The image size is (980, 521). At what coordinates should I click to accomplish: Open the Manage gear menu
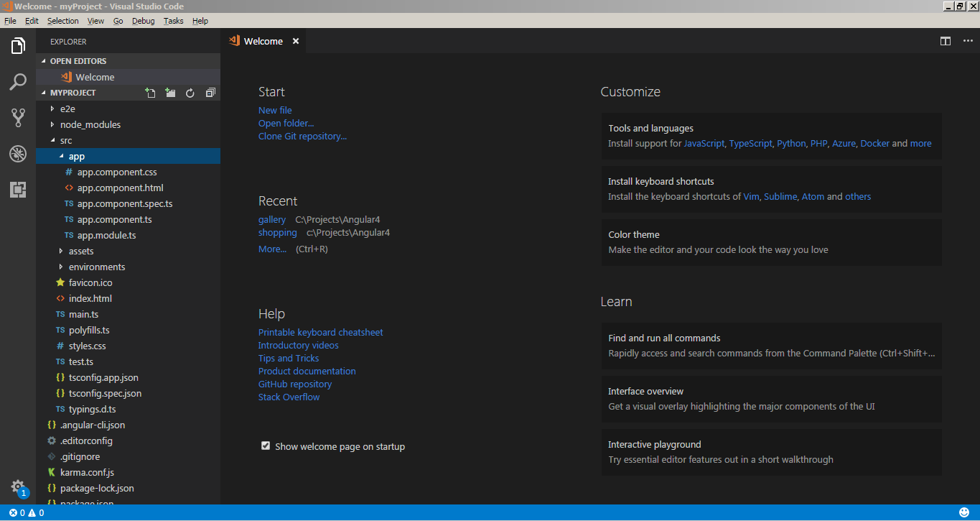tap(18, 487)
